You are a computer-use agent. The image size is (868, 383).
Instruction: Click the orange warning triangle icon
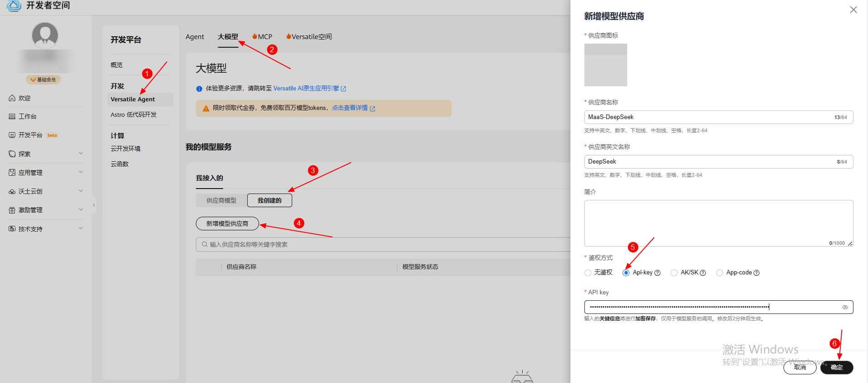[x=206, y=108]
